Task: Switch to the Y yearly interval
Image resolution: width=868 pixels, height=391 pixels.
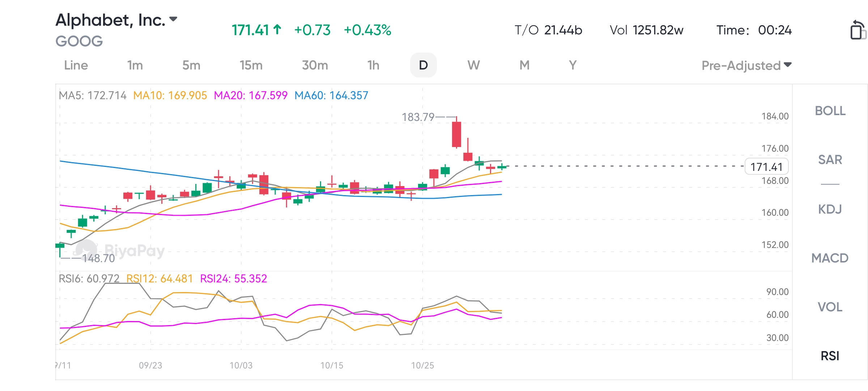Action: click(573, 65)
